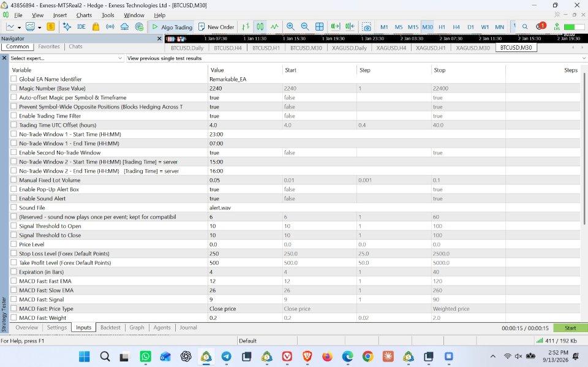Screen dimensions: 588x367
Task: Open the MQL5 IDE MetaEditor button
Action: (81, 26)
